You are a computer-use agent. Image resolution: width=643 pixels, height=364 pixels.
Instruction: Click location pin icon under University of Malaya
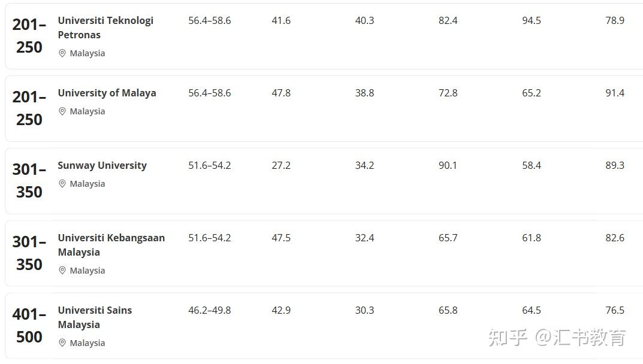click(x=62, y=111)
